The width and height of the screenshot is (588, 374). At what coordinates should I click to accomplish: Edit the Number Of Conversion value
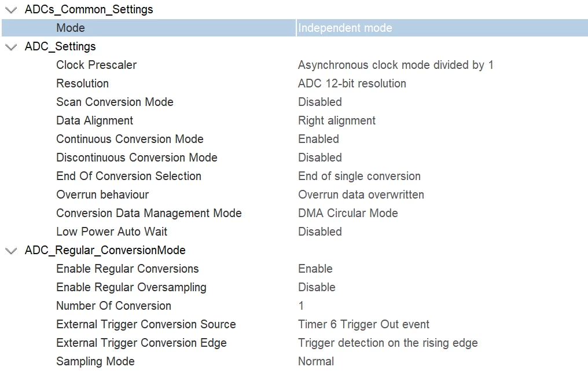301,306
